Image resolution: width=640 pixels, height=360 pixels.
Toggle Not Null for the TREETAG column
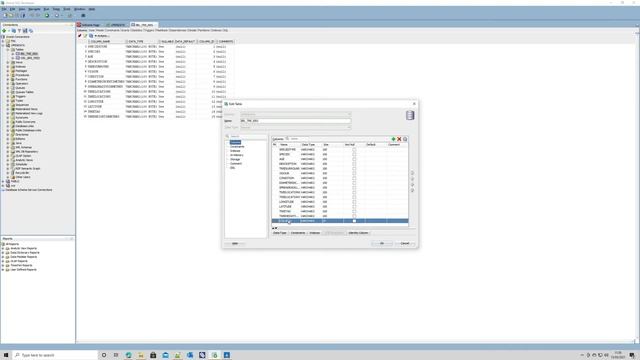[354, 211]
